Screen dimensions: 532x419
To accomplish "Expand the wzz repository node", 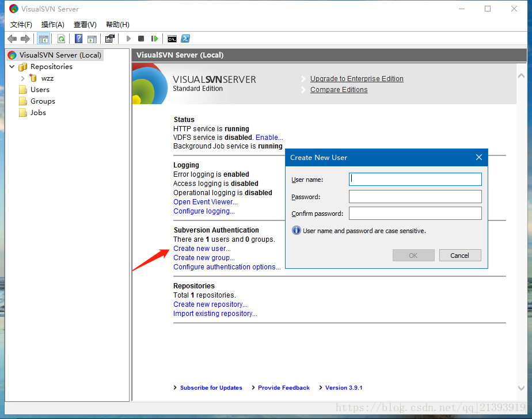I will coord(22,78).
